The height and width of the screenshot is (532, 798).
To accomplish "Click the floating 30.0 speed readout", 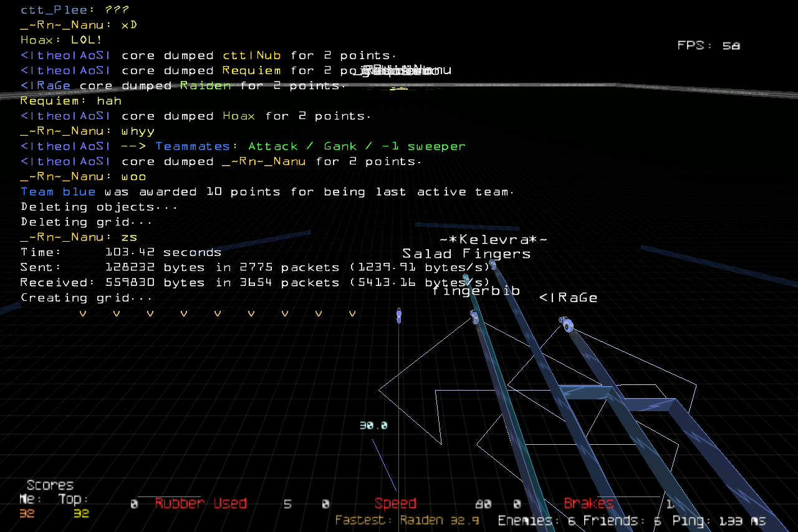I will point(373,425).
